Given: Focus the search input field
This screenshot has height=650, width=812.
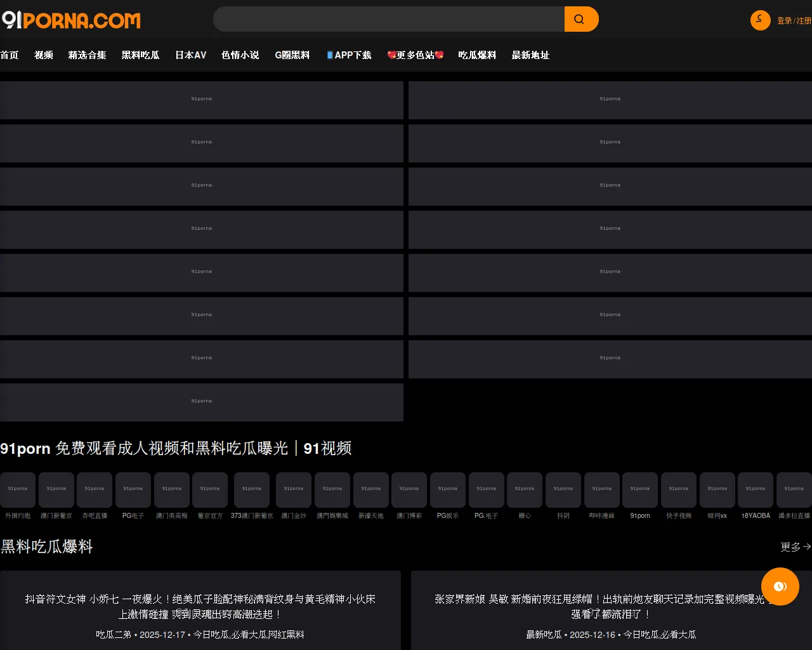Looking at the screenshot, I should [388, 19].
